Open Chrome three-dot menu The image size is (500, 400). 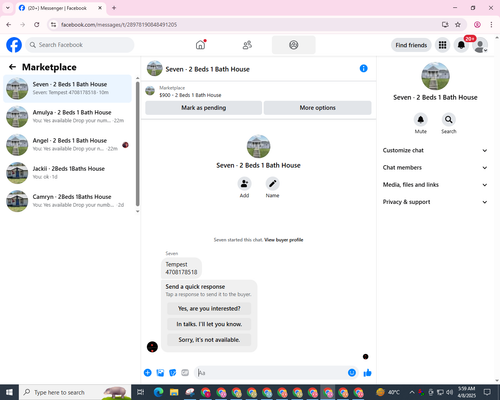491,25
